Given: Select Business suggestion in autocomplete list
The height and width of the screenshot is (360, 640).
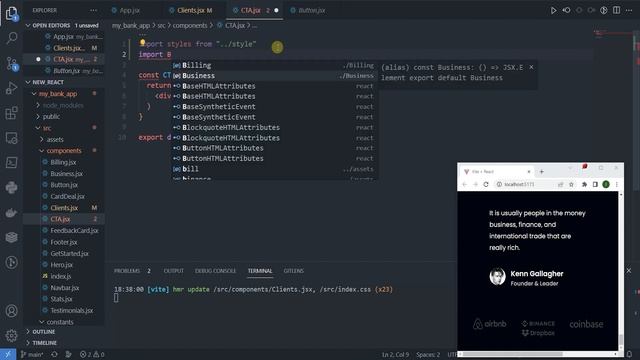Looking at the screenshot, I should click(274, 76).
